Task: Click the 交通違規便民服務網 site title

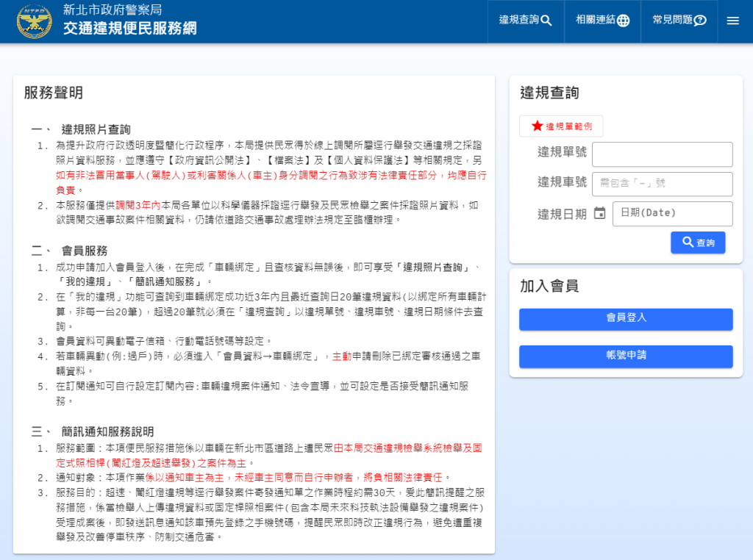Action: pos(129,29)
